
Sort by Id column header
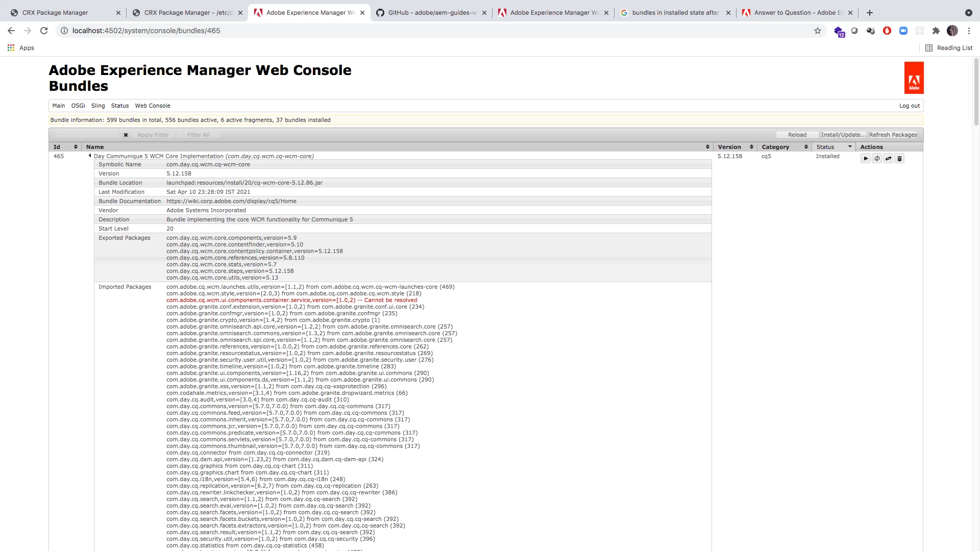click(57, 147)
